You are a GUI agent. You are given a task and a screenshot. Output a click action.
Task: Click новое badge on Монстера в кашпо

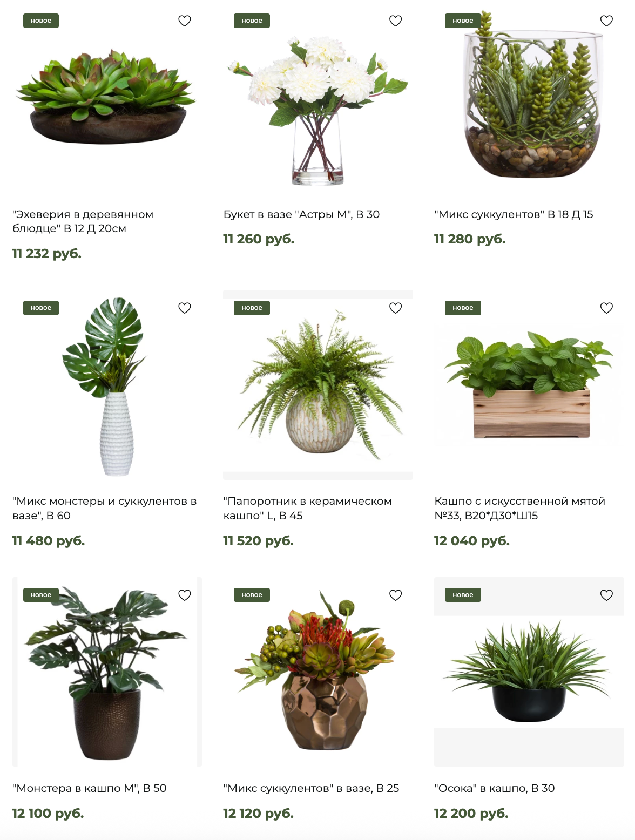click(x=41, y=595)
